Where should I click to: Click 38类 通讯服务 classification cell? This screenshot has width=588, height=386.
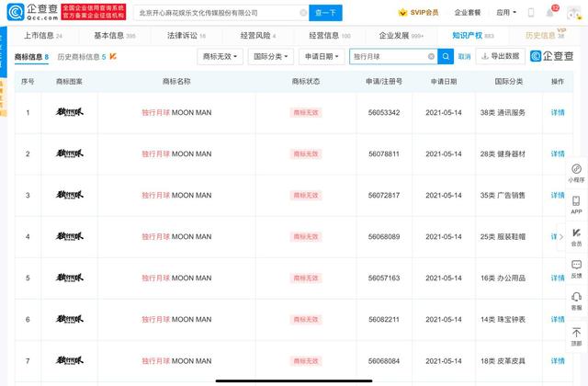click(503, 112)
